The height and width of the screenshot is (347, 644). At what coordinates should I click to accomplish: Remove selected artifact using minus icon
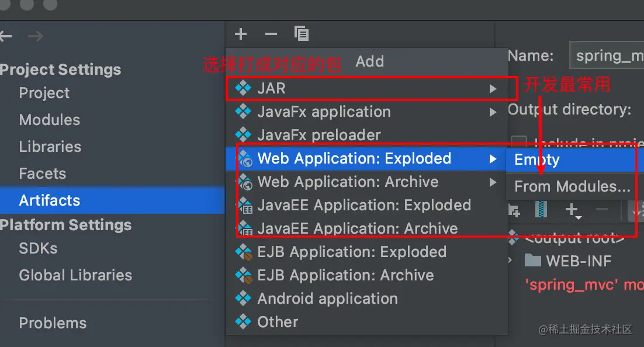271,34
